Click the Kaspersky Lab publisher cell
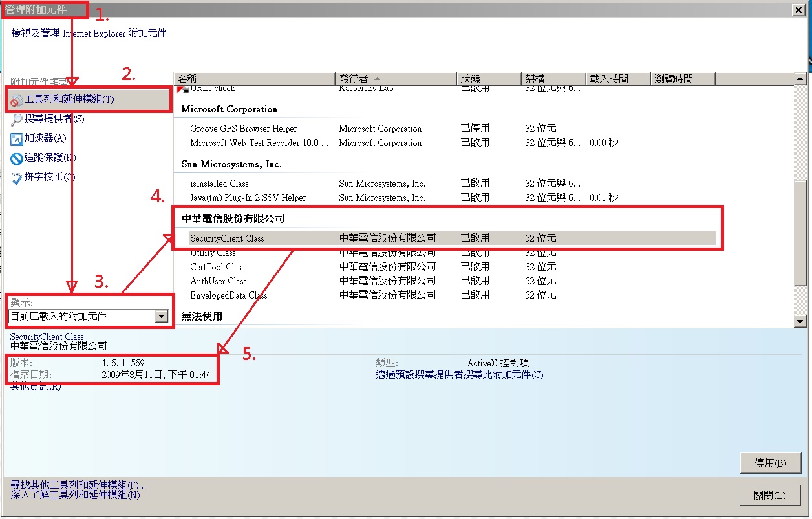Image resolution: width=812 pixels, height=519 pixels. (x=366, y=89)
